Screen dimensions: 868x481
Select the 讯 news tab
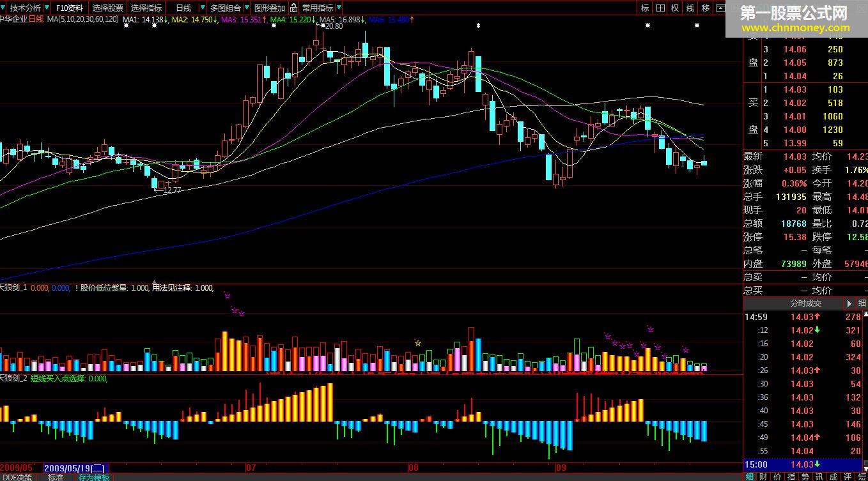coord(819,476)
